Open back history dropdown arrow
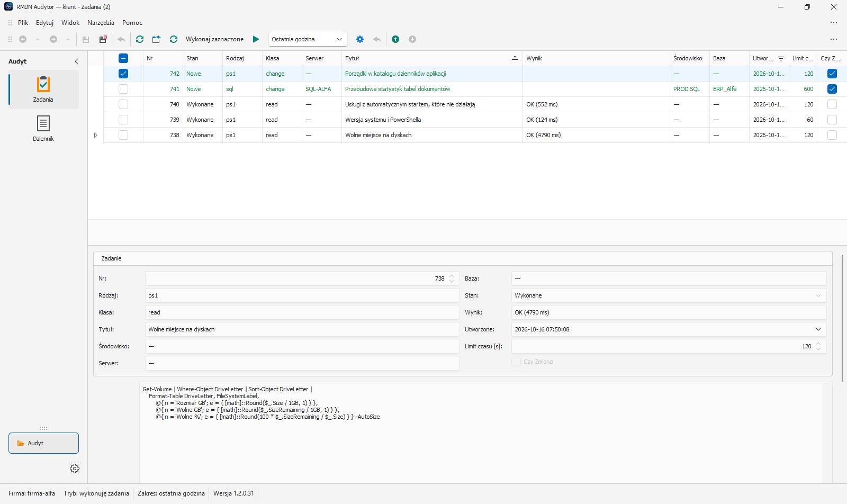The image size is (847, 504). [38, 39]
